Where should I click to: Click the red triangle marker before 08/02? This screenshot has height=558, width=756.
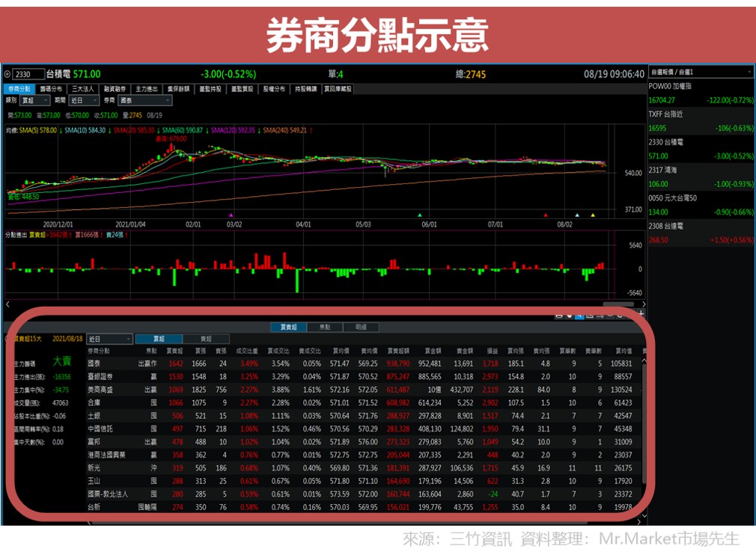(x=546, y=215)
